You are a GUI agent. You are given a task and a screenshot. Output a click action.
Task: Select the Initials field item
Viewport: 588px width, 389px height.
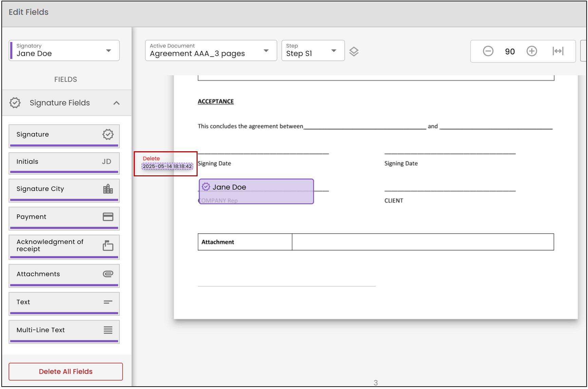click(x=64, y=163)
